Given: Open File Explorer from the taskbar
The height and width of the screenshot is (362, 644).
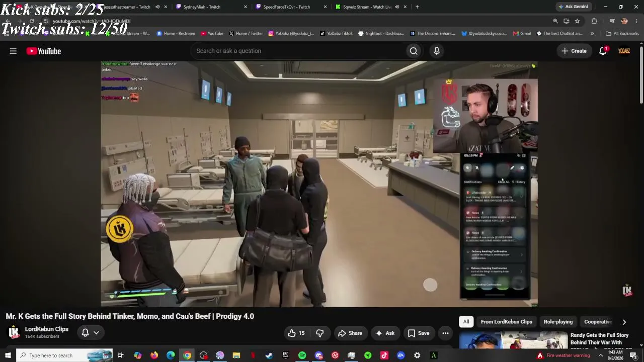Looking at the screenshot, I should point(236,355).
